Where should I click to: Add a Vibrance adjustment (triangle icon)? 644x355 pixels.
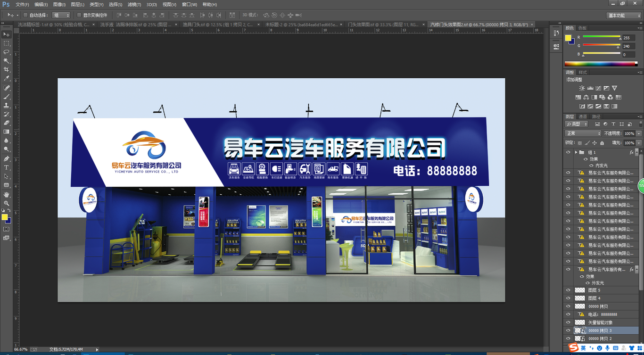click(614, 88)
